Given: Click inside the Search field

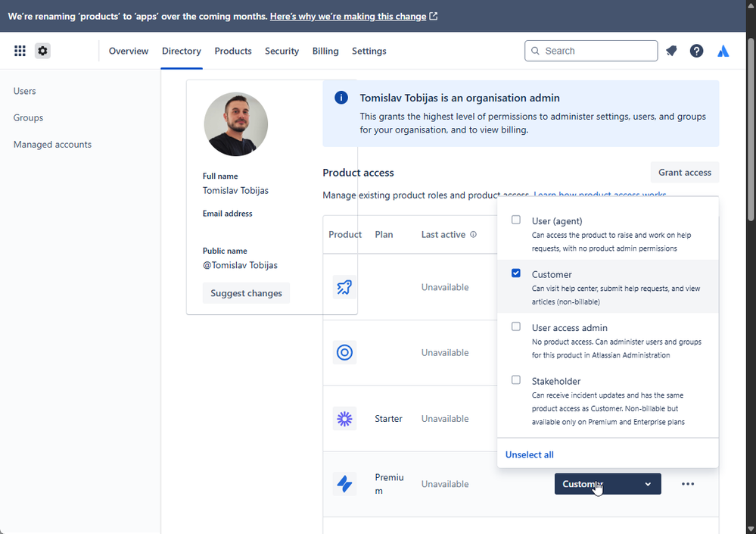Looking at the screenshot, I should 591,51.
